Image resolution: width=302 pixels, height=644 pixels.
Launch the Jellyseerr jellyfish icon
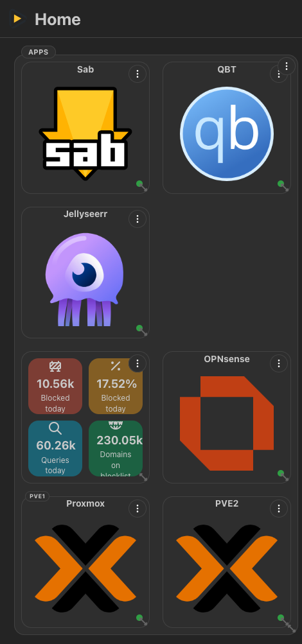(85, 280)
